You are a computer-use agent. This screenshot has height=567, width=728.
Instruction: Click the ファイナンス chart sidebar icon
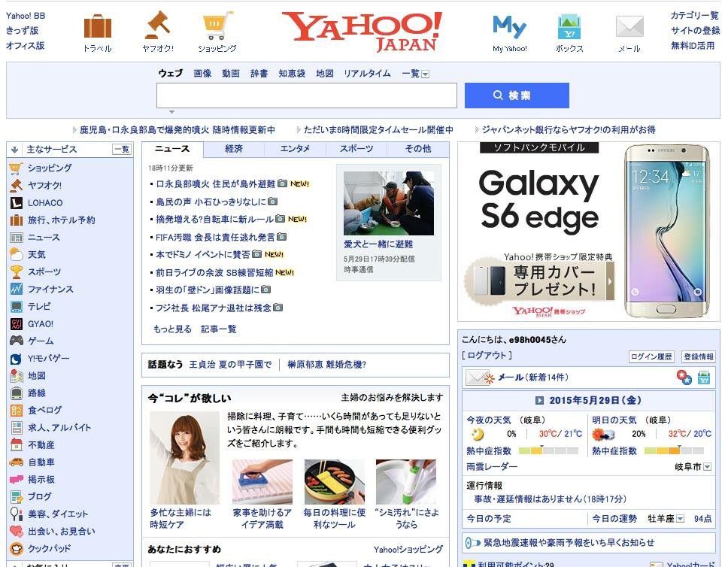[x=17, y=290]
